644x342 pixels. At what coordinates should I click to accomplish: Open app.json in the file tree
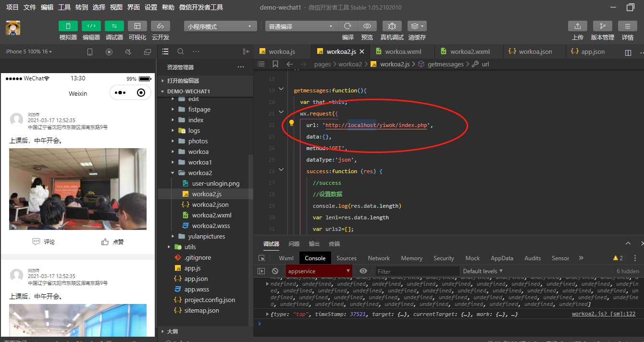pos(196,279)
